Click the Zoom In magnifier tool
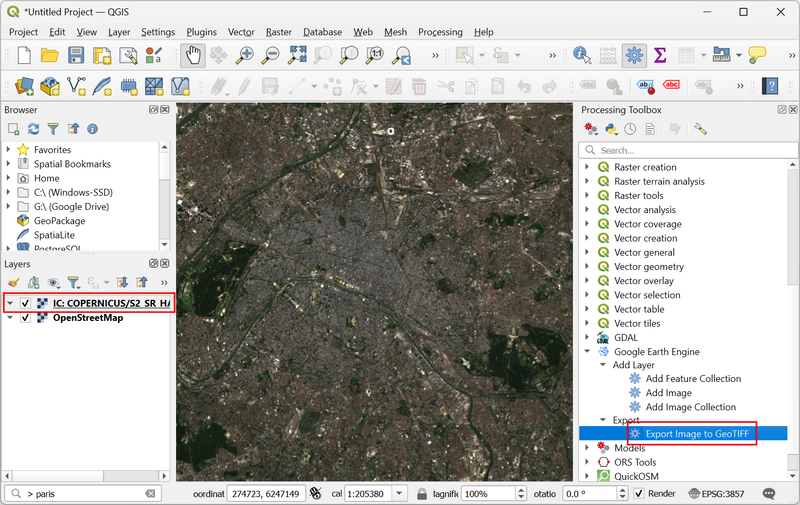The height and width of the screenshot is (505, 800). click(244, 56)
